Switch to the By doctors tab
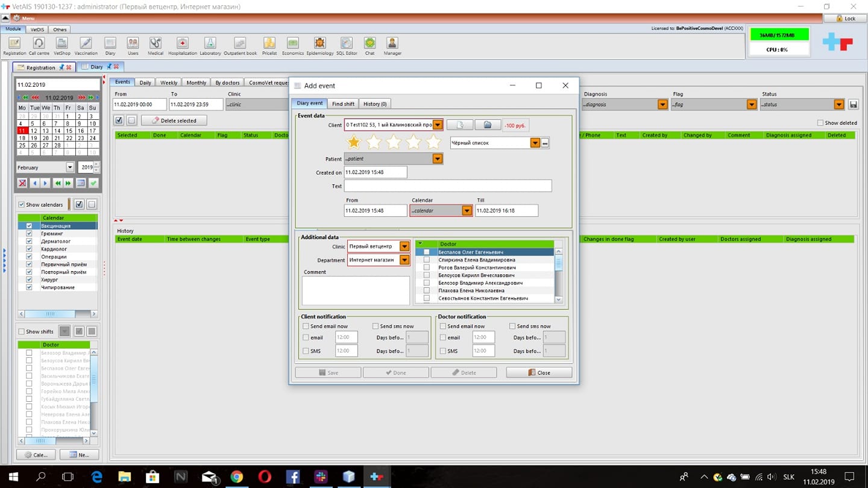This screenshot has height=488, width=868. 227,83
